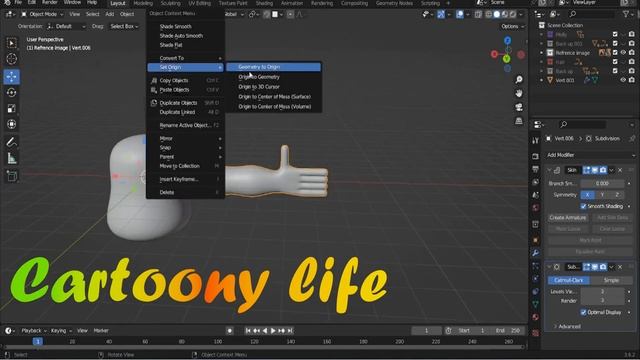Select the Measure tool

point(11,158)
